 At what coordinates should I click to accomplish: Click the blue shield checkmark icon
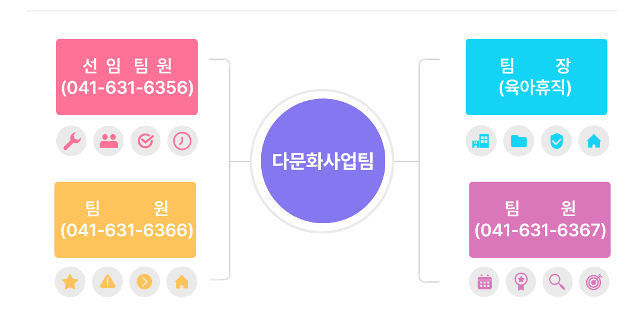(x=556, y=141)
